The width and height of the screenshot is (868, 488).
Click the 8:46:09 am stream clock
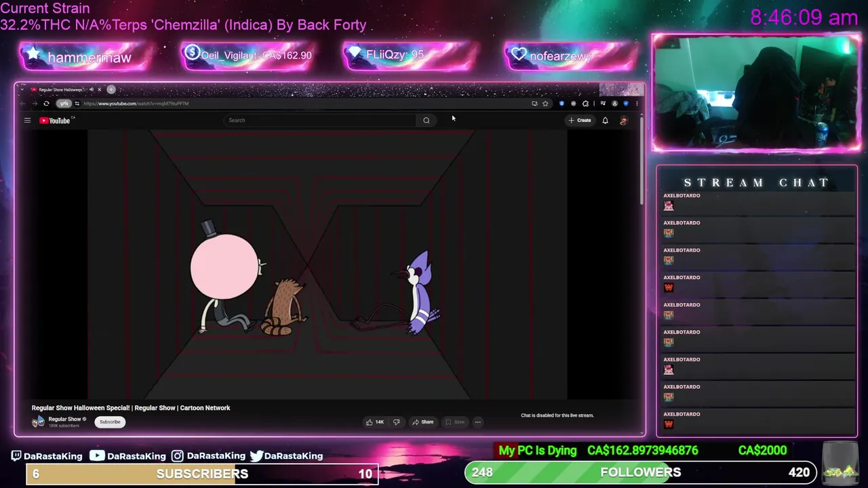pos(804,18)
